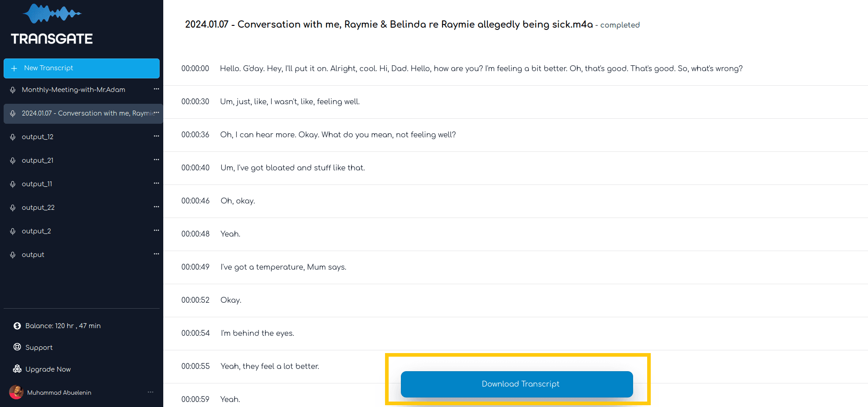The width and height of the screenshot is (868, 407).
Task: Click timestamp 00:00:00
Action: pos(195,68)
